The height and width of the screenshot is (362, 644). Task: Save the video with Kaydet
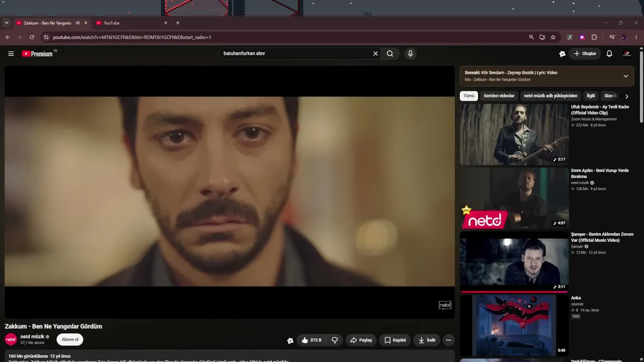pos(395,340)
